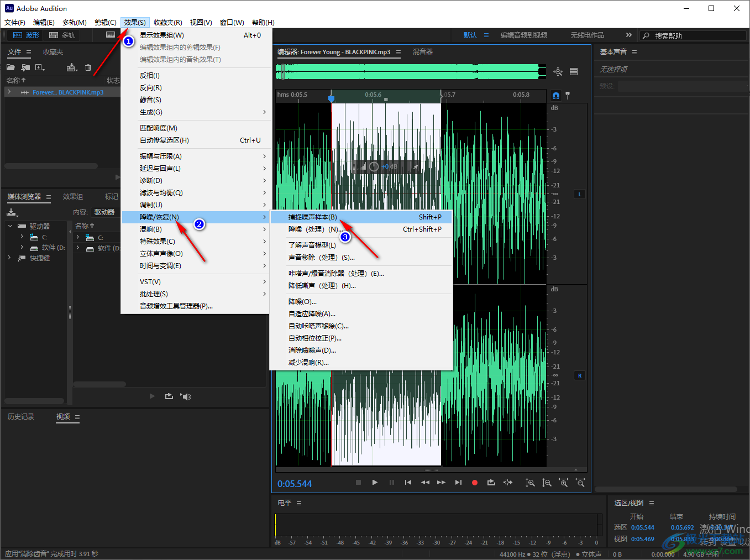750x560 pixels.
Task: Click insert into multitrack icon in Files panel
Action: click(72, 67)
